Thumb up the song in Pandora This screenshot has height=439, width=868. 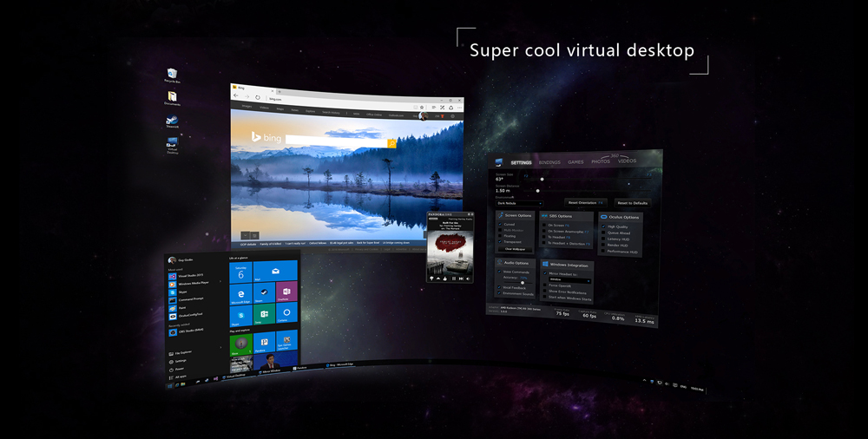click(445, 278)
